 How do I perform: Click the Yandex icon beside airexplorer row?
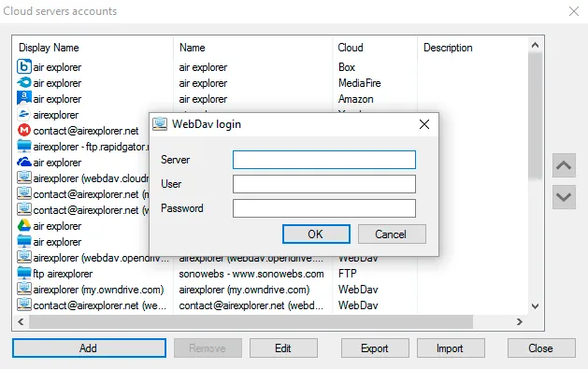point(24,114)
